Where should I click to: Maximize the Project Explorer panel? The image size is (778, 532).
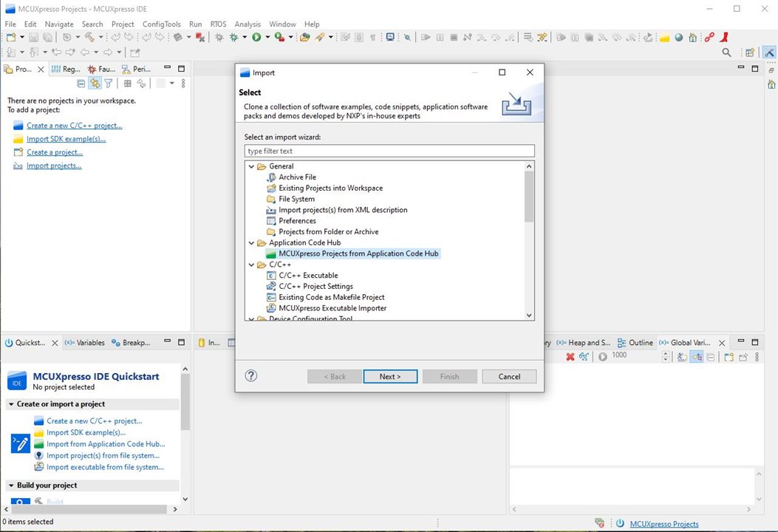pyautogui.click(x=181, y=69)
